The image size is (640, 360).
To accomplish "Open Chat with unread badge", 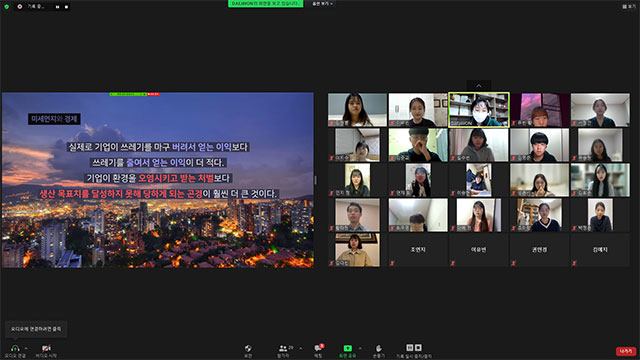I will coord(318,348).
